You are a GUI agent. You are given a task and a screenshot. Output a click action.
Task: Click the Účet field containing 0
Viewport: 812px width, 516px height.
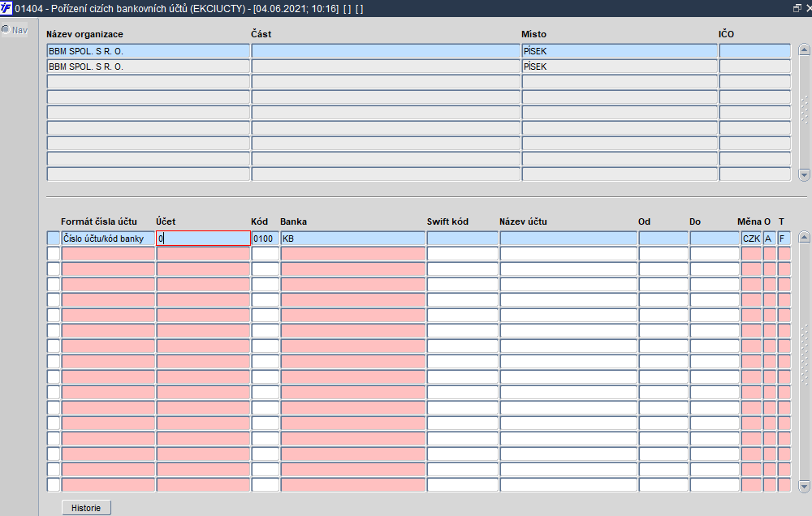(x=204, y=238)
